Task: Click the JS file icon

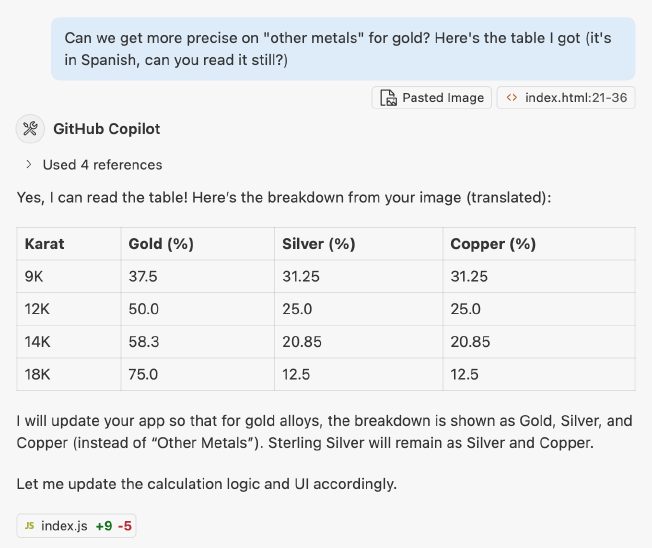Action: [x=29, y=526]
